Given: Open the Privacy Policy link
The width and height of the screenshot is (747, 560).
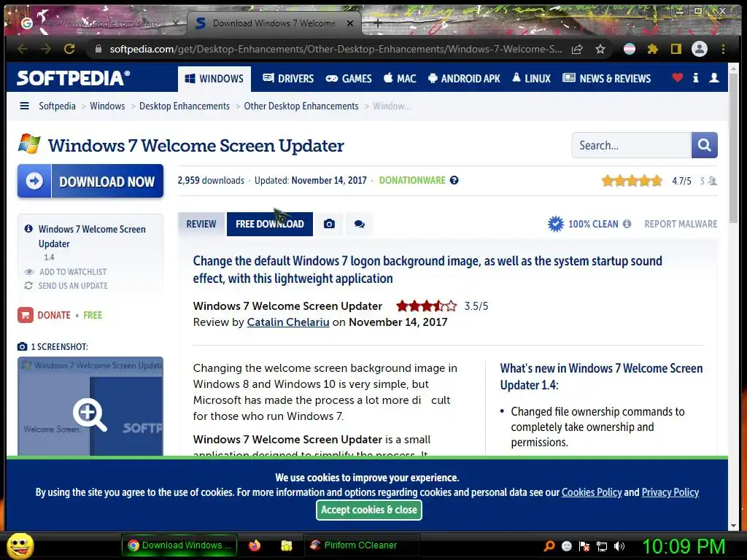Looking at the screenshot, I should point(670,492).
